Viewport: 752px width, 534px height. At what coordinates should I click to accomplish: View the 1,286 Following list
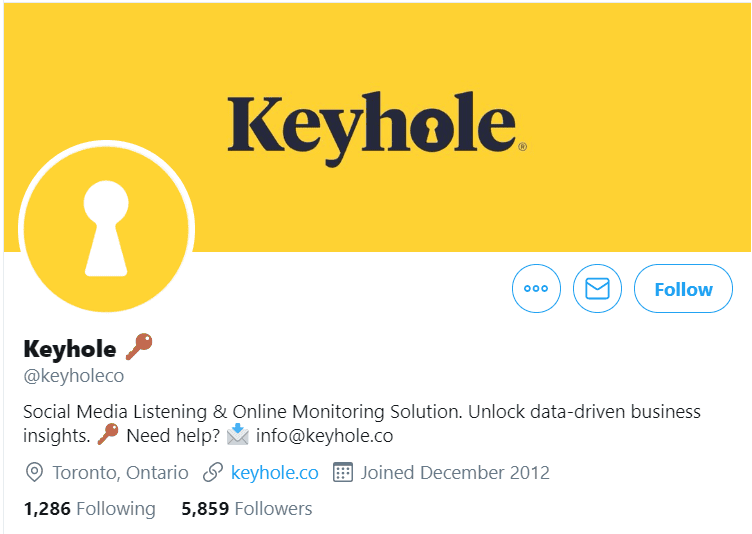[90, 509]
